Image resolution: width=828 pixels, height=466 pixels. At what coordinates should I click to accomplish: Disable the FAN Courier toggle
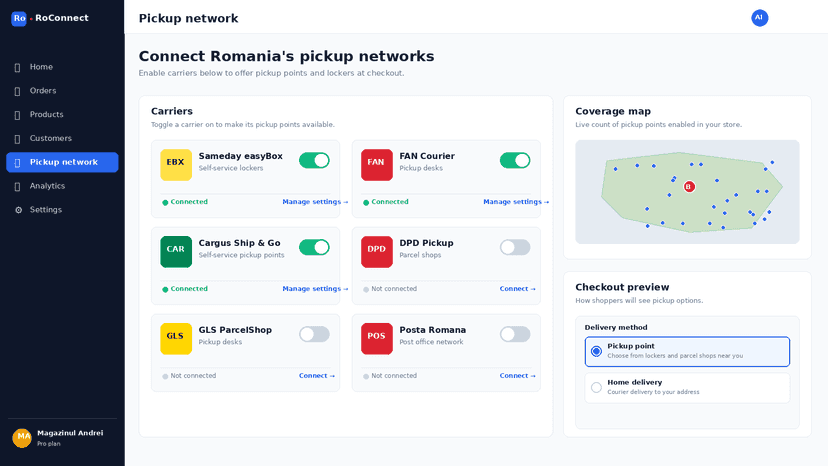(515, 160)
